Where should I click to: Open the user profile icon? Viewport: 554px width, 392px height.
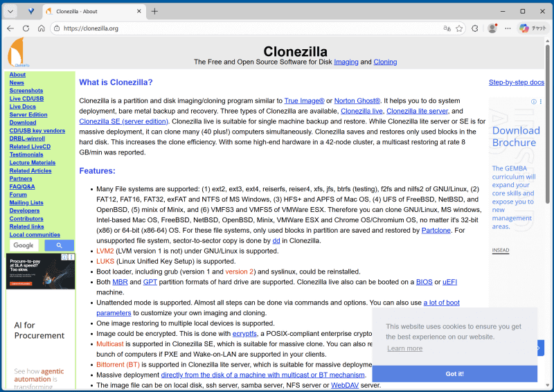click(492, 28)
